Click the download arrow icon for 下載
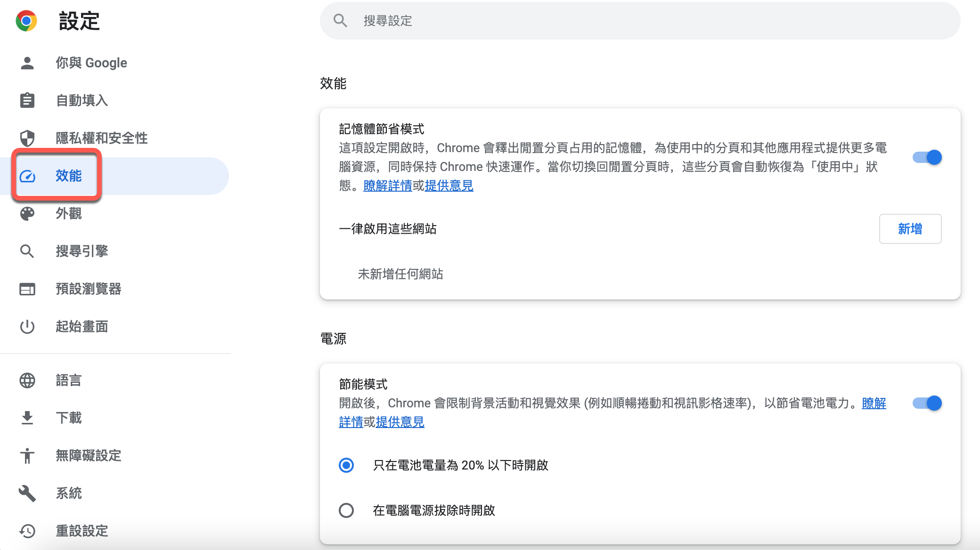This screenshot has height=550, width=980. [27, 418]
